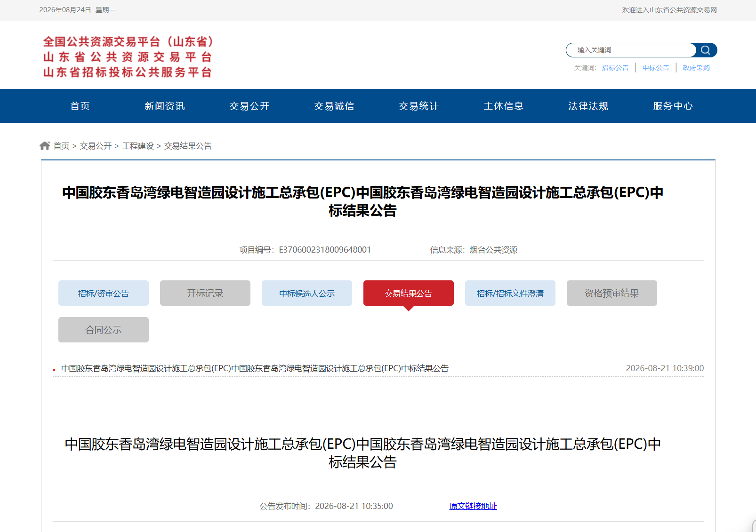This screenshot has width=756, height=532.
Task: Select the red 交易结果公告 tab
Action: click(x=409, y=293)
